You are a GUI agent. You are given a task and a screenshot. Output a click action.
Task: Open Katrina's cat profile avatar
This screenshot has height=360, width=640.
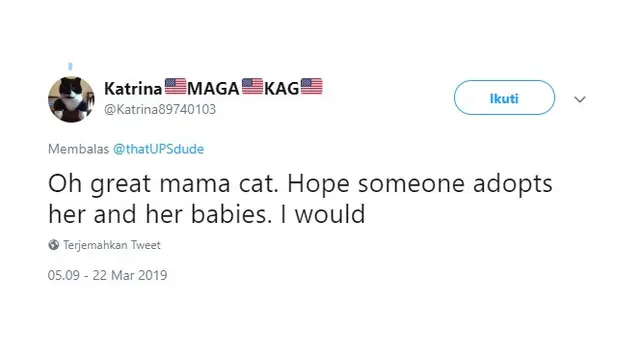click(71, 99)
